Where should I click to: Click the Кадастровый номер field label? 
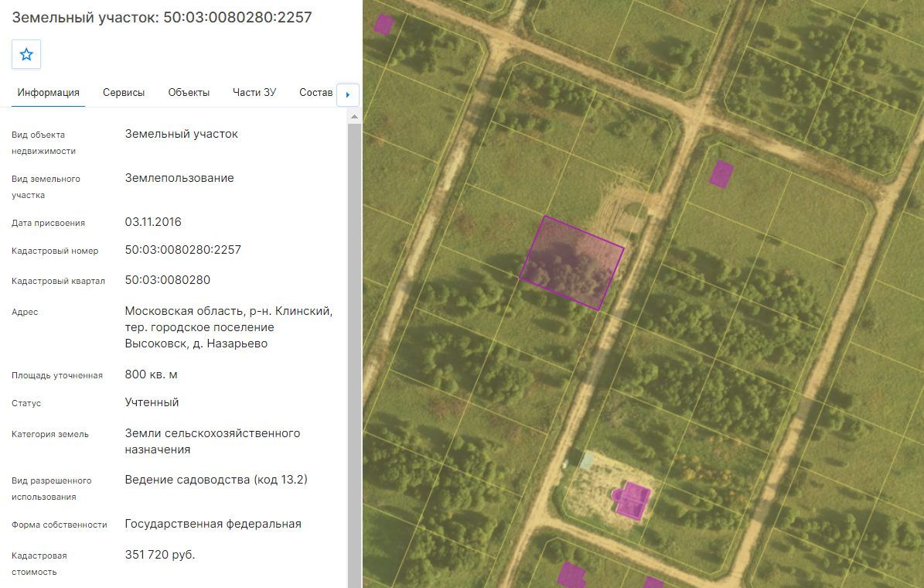(x=56, y=251)
